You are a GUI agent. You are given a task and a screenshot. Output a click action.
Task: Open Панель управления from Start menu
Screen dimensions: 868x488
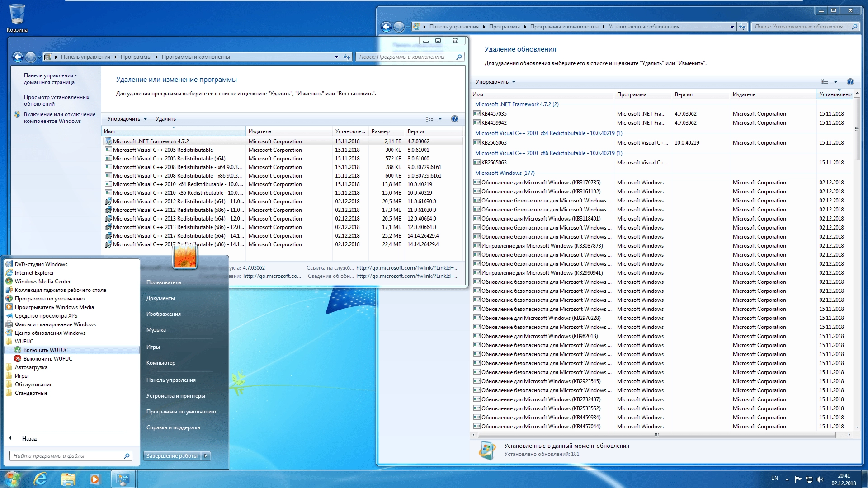(x=171, y=380)
